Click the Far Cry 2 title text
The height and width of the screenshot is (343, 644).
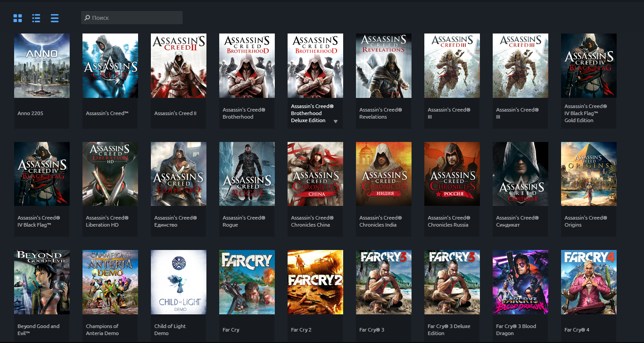(301, 330)
